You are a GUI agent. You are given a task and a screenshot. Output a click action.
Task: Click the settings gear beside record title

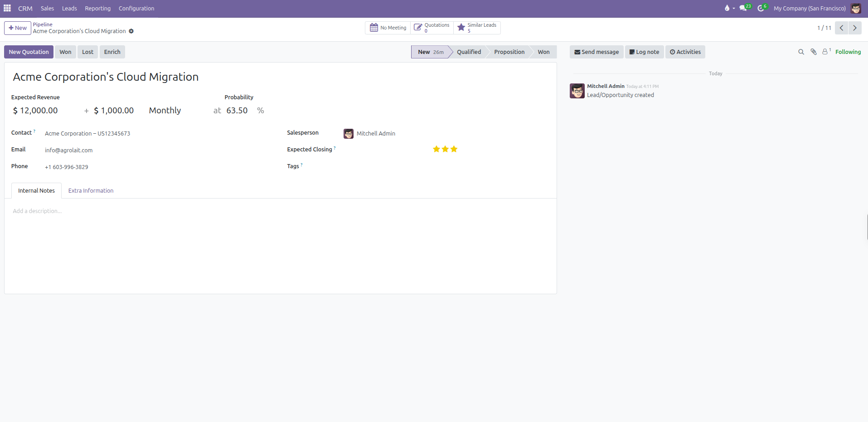(x=131, y=31)
